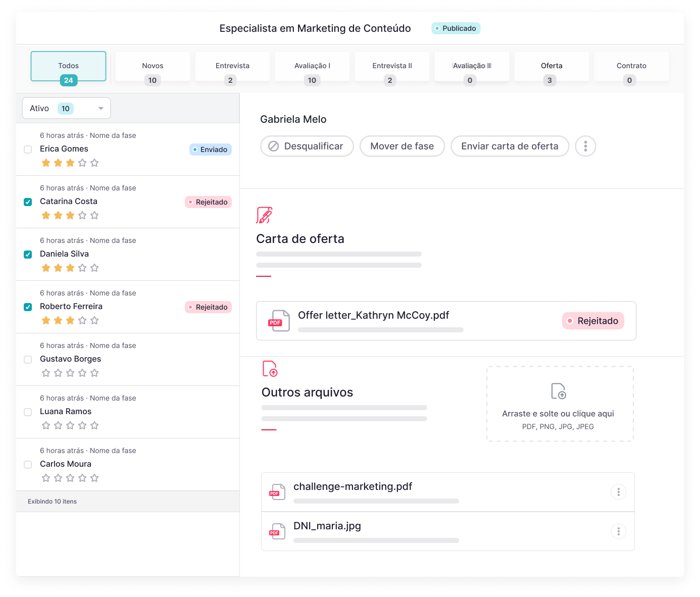Viewport: 700px width, 597px height.
Task: Open candidate Erica Gomes
Action: [x=64, y=148]
